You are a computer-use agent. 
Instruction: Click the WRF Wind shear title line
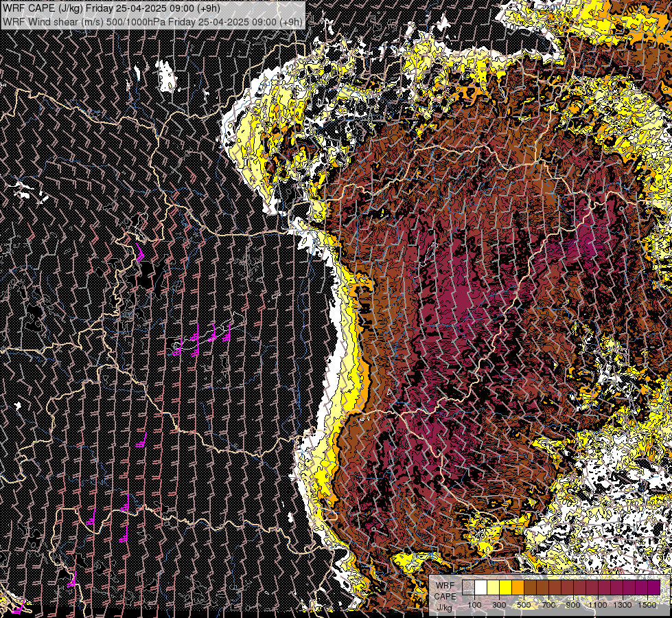[153, 21]
